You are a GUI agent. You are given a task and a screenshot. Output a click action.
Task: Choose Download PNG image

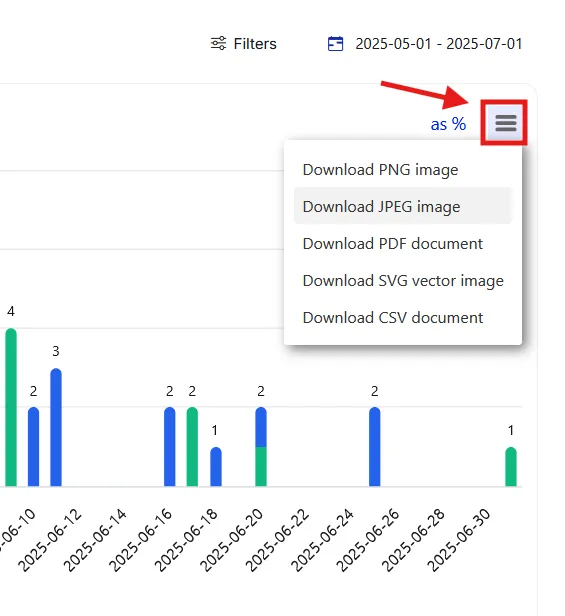click(403, 170)
